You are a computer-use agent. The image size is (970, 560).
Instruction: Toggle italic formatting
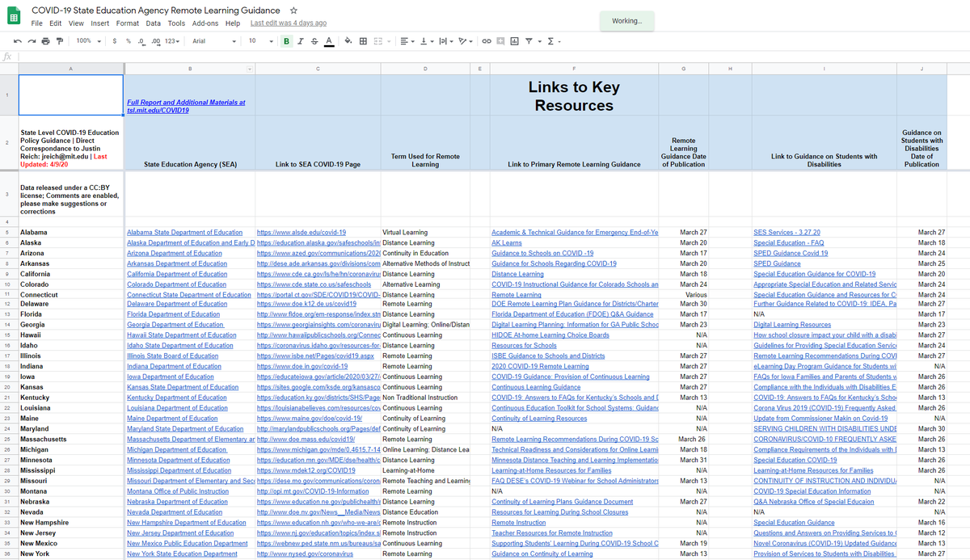coord(301,41)
